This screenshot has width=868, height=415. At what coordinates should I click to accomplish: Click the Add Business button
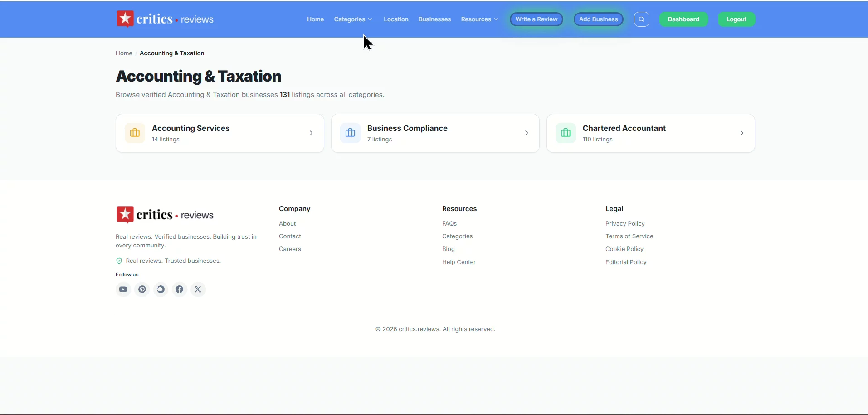599,19
